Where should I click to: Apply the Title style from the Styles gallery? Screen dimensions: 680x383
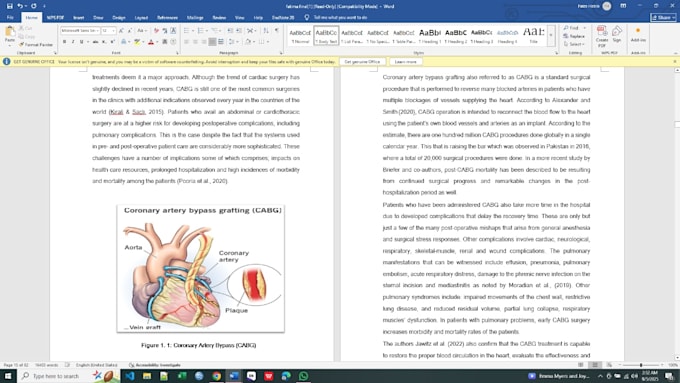coord(533,35)
